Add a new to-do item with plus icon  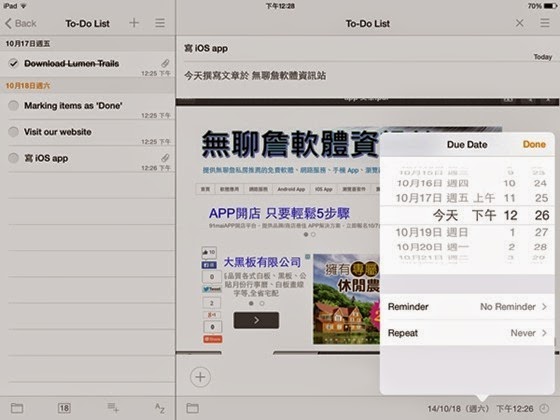point(134,23)
